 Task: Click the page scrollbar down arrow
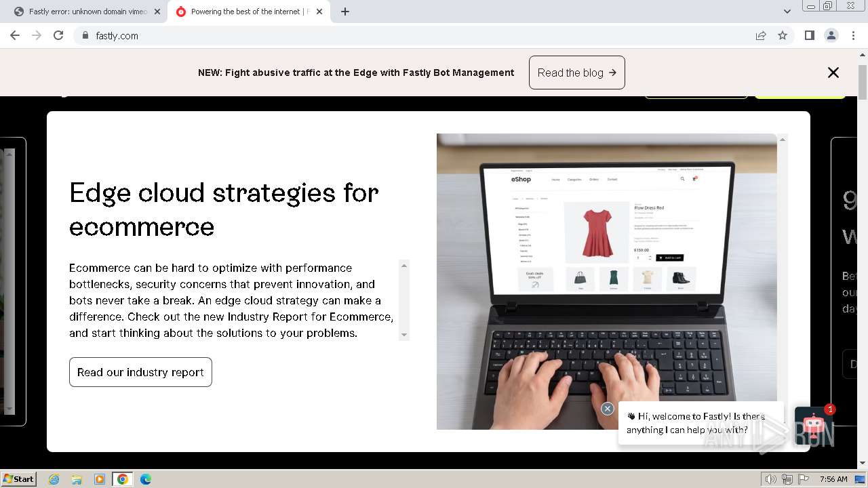(863, 464)
